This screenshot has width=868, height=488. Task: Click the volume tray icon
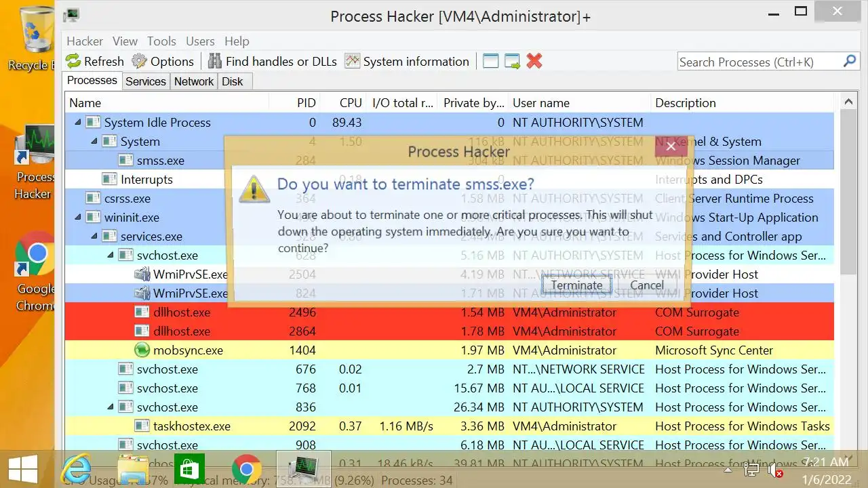click(775, 469)
